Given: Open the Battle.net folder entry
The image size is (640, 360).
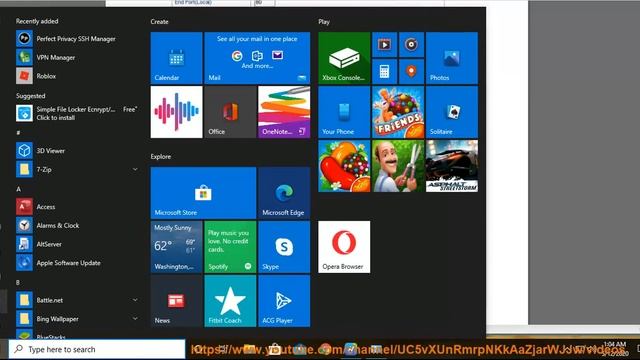Looking at the screenshot, I should 76,300.
